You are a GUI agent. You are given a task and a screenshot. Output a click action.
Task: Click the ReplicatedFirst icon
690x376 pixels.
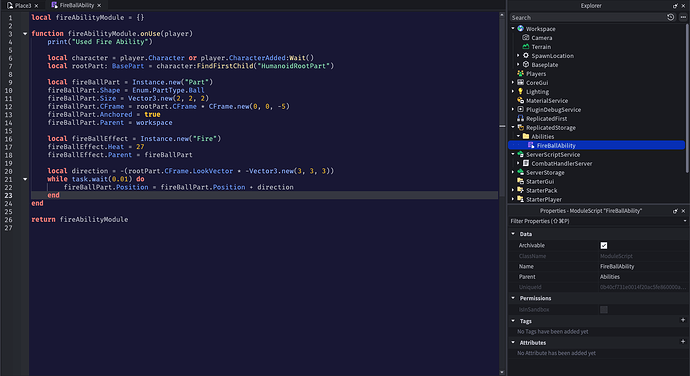coord(521,118)
